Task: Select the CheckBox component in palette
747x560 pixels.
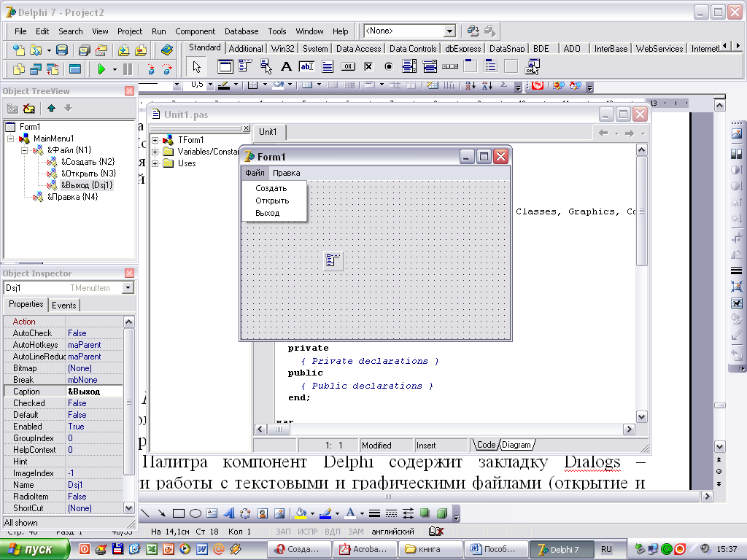Action: coord(368,66)
